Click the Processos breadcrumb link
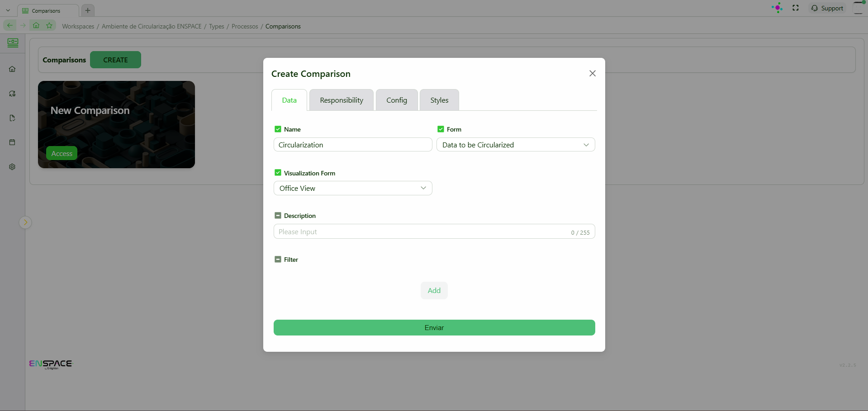The width and height of the screenshot is (868, 411). click(245, 26)
